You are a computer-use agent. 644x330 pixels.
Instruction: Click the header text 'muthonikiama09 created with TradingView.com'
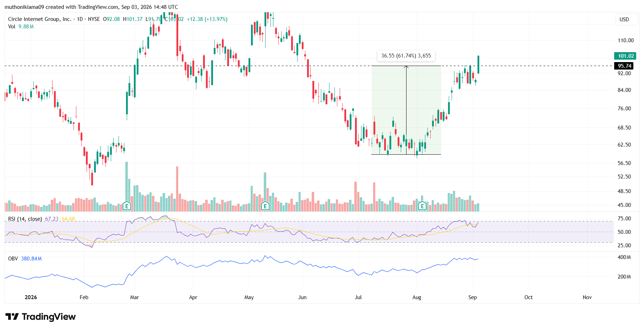[61, 7]
